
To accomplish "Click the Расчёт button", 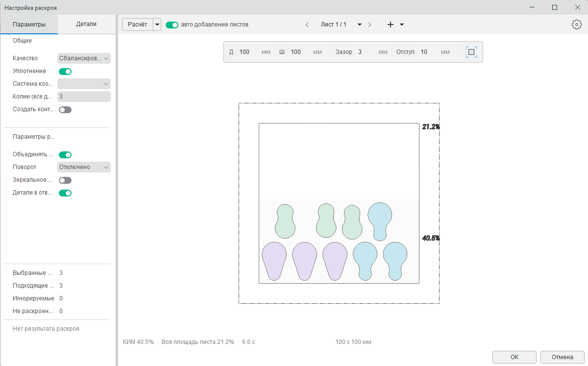I will pos(138,24).
